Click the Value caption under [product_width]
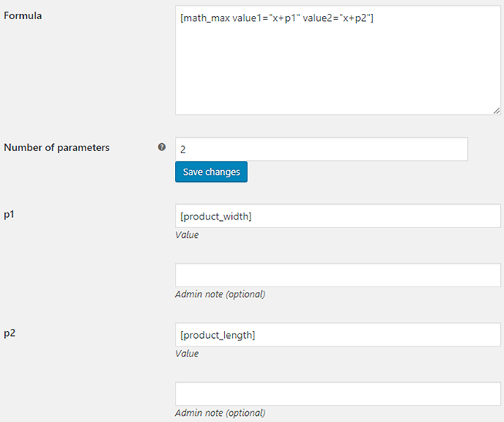The width and height of the screenshot is (504, 422). click(186, 235)
